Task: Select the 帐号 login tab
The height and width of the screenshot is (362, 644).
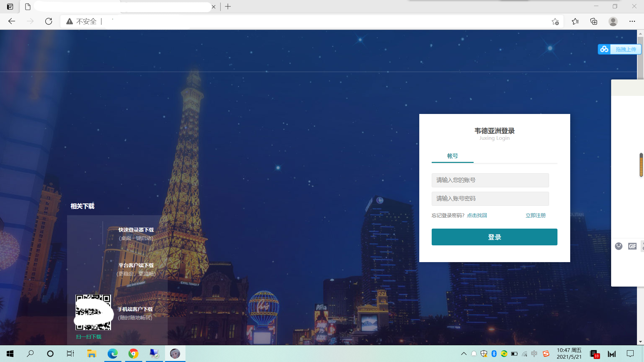Action: click(452, 156)
